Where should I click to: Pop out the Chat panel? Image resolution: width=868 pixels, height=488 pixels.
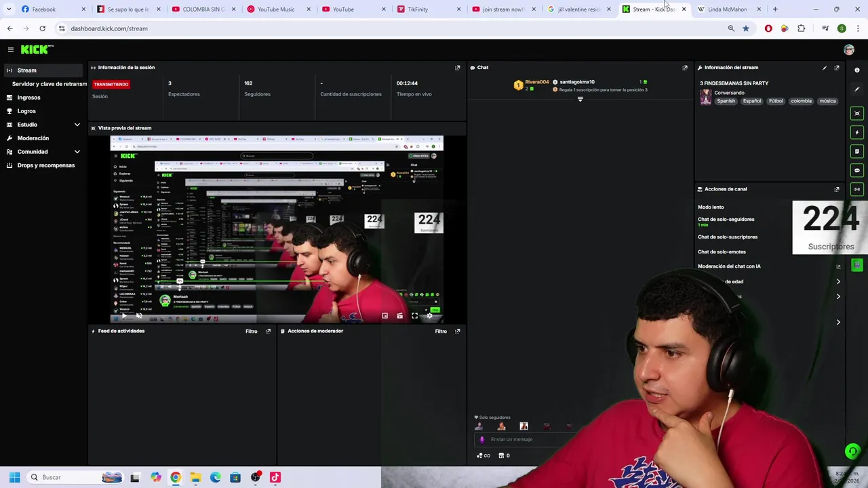tap(685, 67)
